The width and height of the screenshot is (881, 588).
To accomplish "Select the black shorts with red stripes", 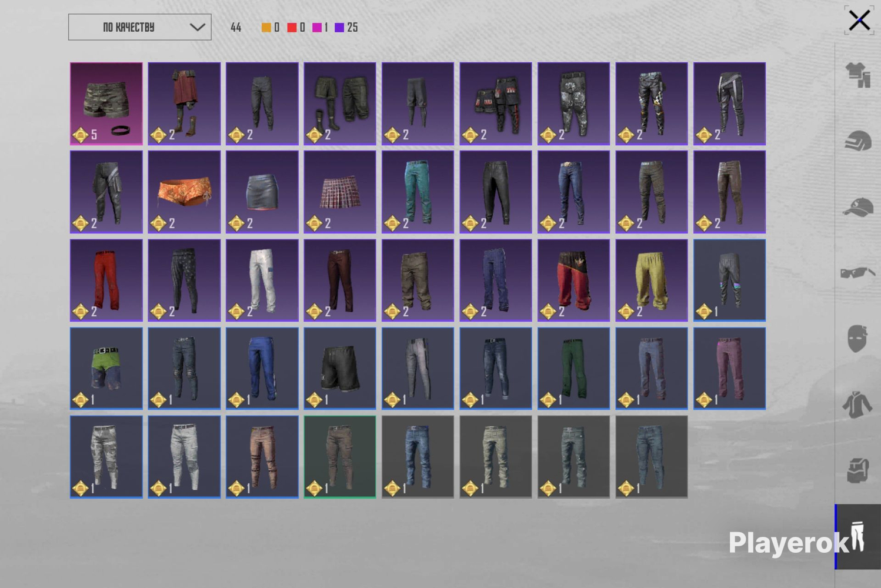I will point(496,103).
